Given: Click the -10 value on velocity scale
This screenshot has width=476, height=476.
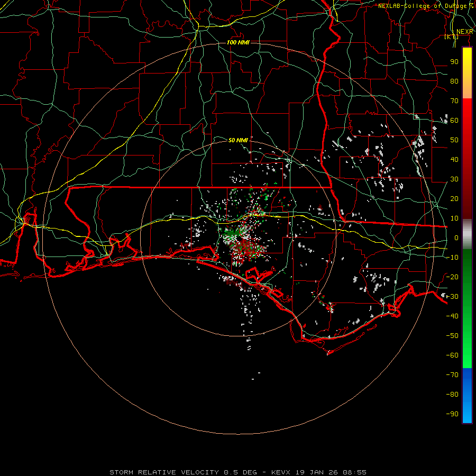Looking at the screenshot, I should point(452,258).
